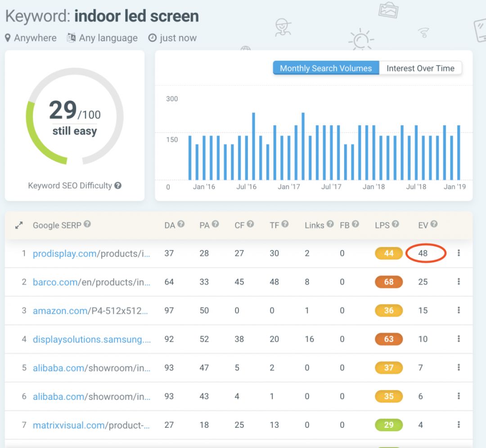486x448 pixels.
Task: Click the 29/100 difficulty score gauge
Action: (x=75, y=116)
